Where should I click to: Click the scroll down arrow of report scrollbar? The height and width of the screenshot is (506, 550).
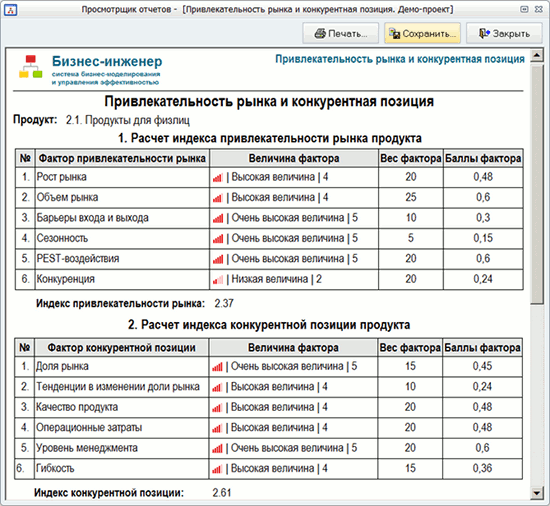(x=536, y=493)
